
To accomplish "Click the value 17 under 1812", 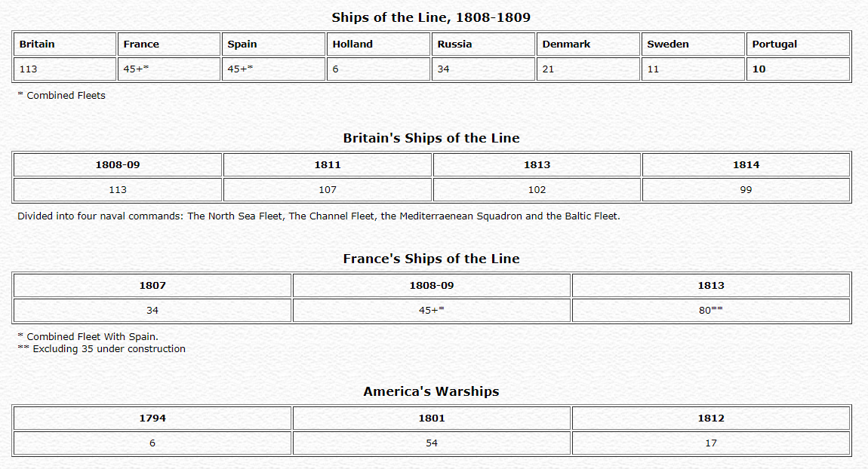I will click(x=711, y=443).
